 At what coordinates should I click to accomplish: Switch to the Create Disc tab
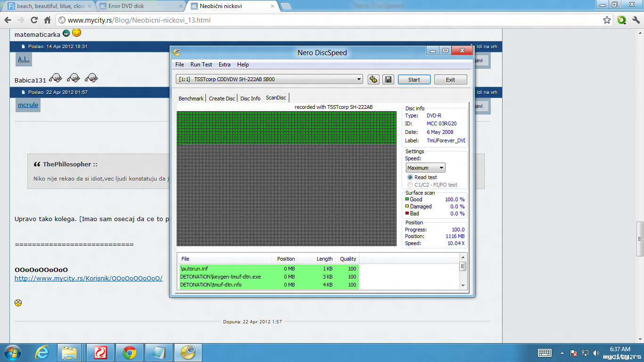pos(222,99)
